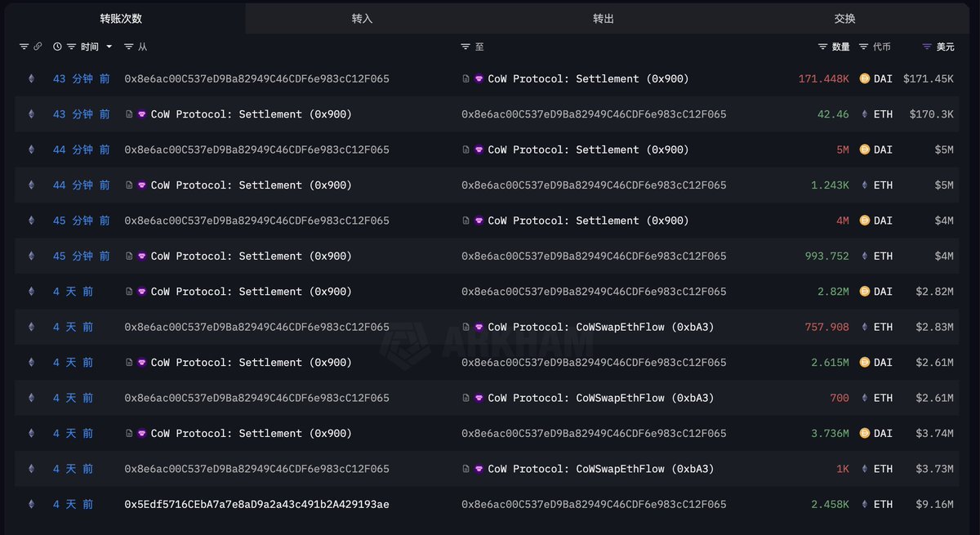This screenshot has height=535, width=980.
Task: Open address 0x5Edf5716CEbA7a7e8aD9a2a43c491b2A429193ae
Action: (256, 505)
